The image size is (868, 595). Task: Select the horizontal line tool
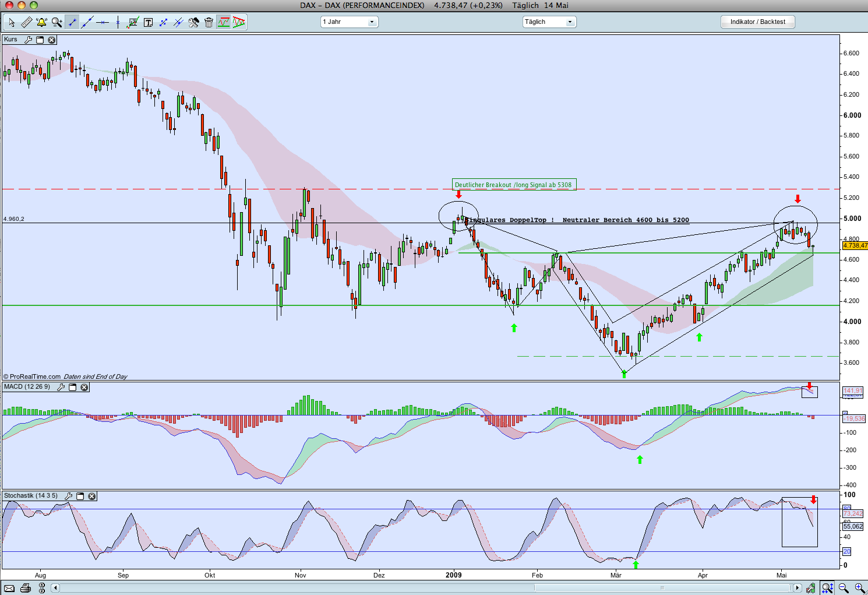(x=103, y=22)
